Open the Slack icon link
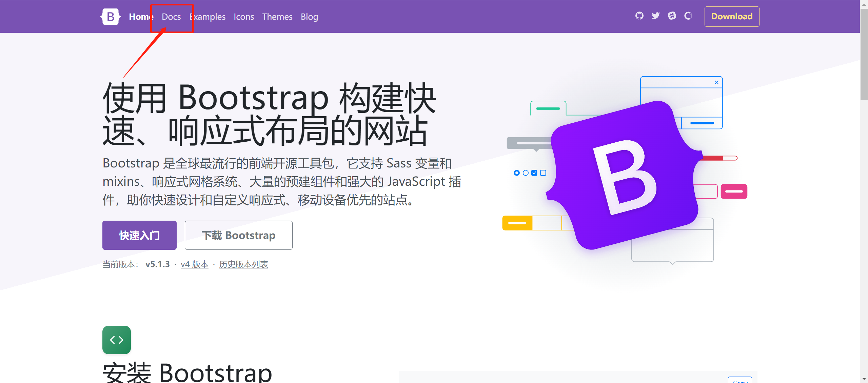This screenshot has height=383, width=868. (672, 16)
